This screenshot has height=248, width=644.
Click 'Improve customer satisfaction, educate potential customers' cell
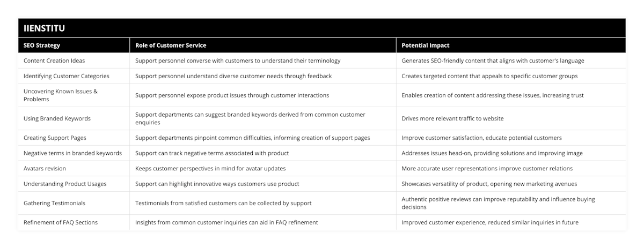[x=481, y=138]
